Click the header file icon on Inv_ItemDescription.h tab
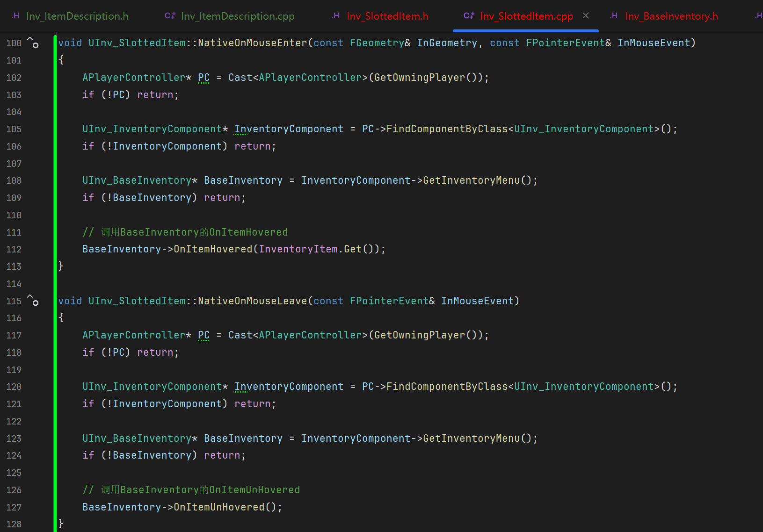The height and width of the screenshot is (532, 763). click(x=15, y=16)
